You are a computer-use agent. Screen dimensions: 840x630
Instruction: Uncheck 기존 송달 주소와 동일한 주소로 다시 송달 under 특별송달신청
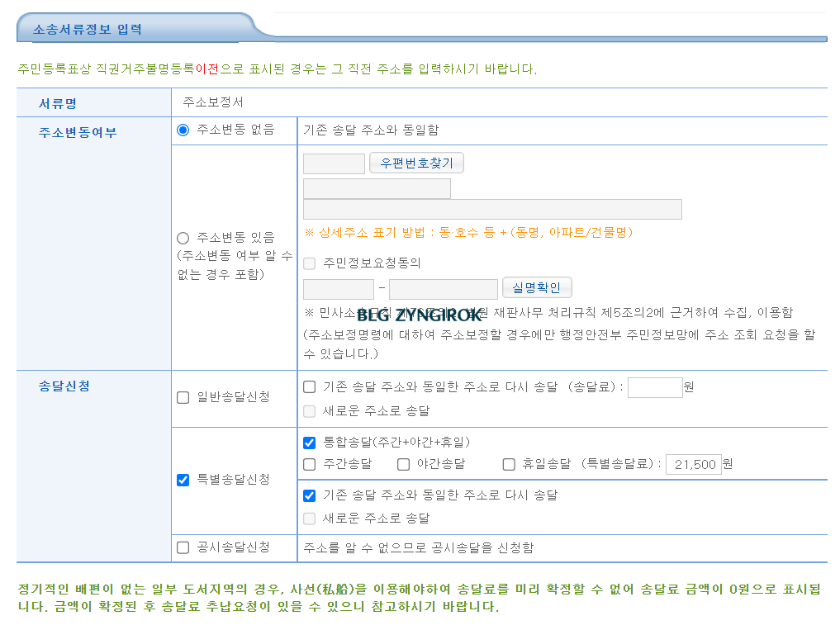[310, 495]
